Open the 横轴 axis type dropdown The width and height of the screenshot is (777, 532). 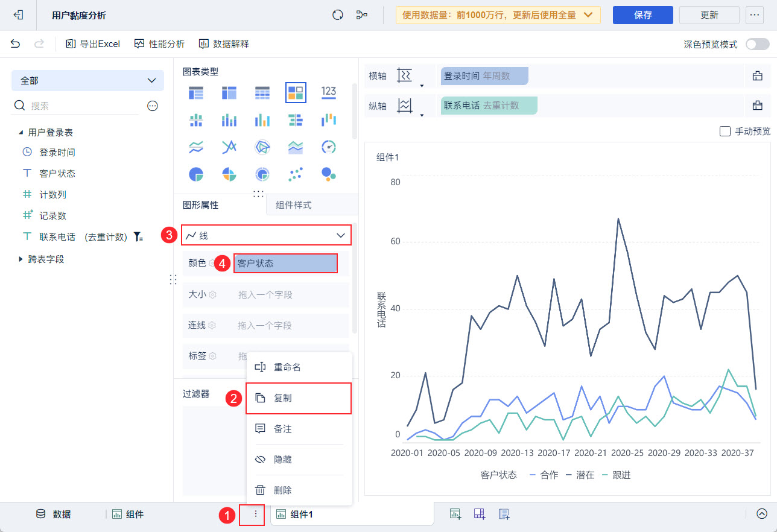click(x=410, y=77)
